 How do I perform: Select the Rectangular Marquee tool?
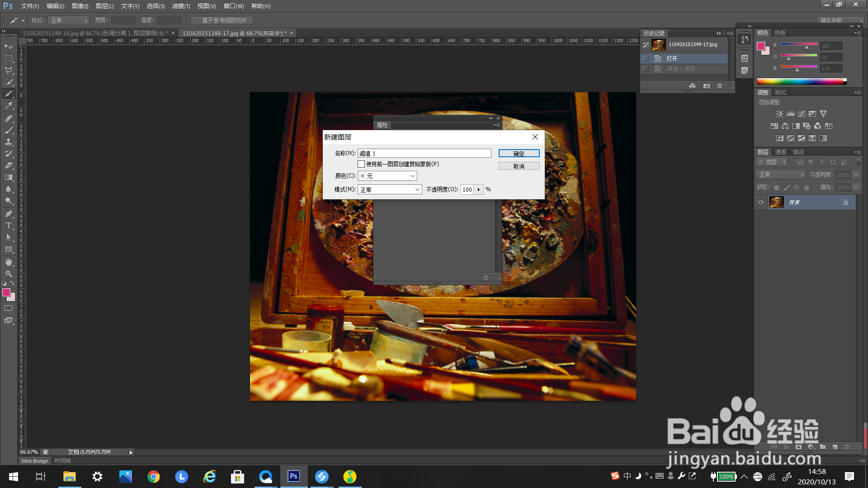tap(9, 58)
